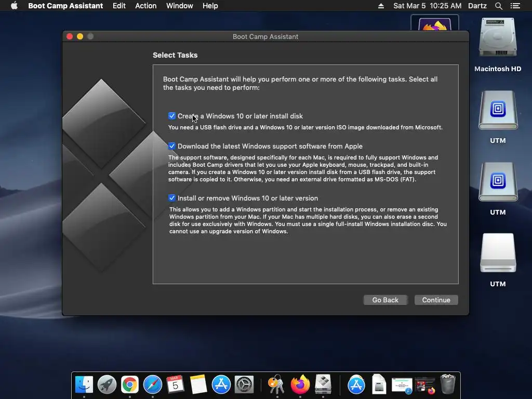532x399 pixels.
Task: Open the Apple menu
Action: click(14, 6)
